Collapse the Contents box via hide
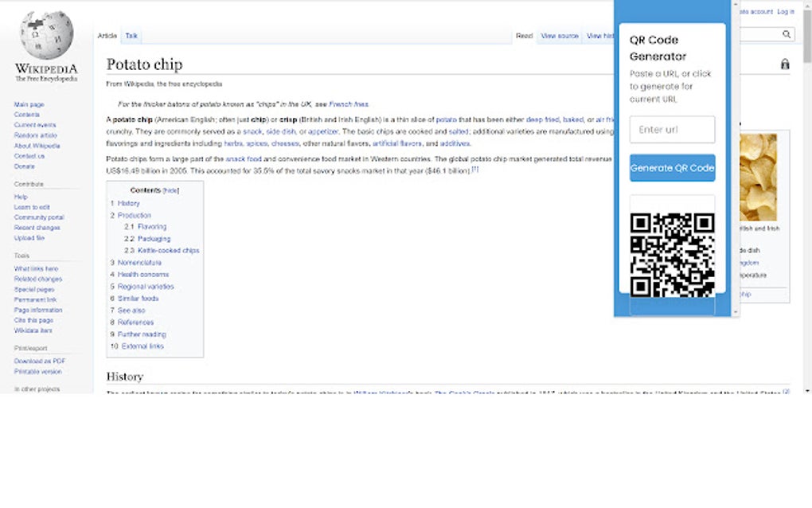The height and width of the screenshot is (508, 812). click(x=171, y=191)
